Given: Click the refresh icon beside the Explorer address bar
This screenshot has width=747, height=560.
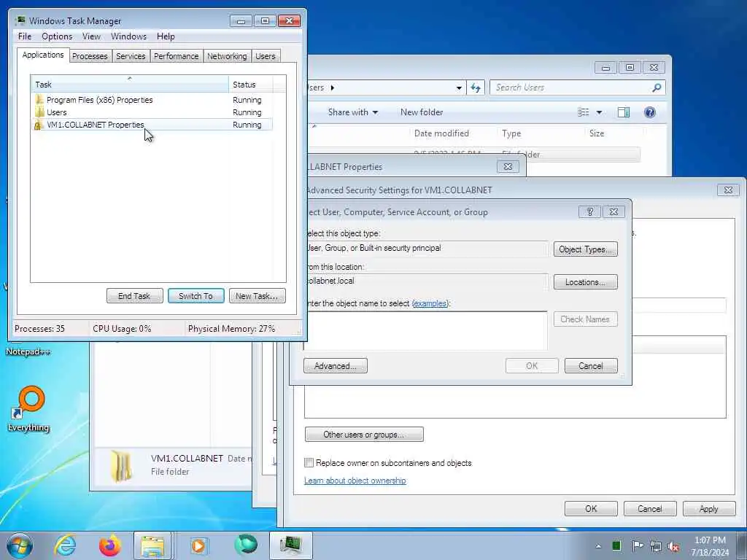Looking at the screenshot, I should (x=476, y=87).
